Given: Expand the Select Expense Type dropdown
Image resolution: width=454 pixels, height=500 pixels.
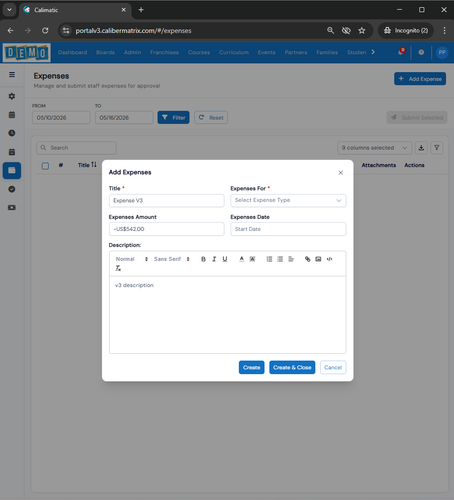Looking at the screenshot, I should (288, 200).
